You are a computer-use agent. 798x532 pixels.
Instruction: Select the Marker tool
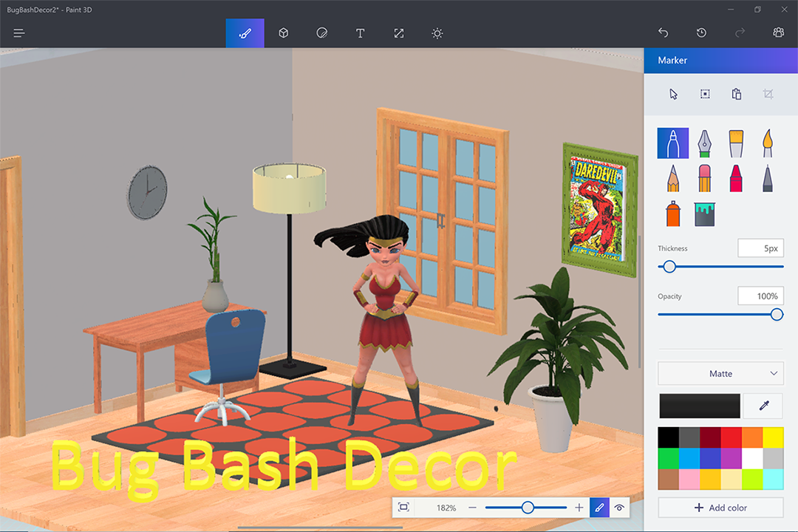(x=673, y=143)
